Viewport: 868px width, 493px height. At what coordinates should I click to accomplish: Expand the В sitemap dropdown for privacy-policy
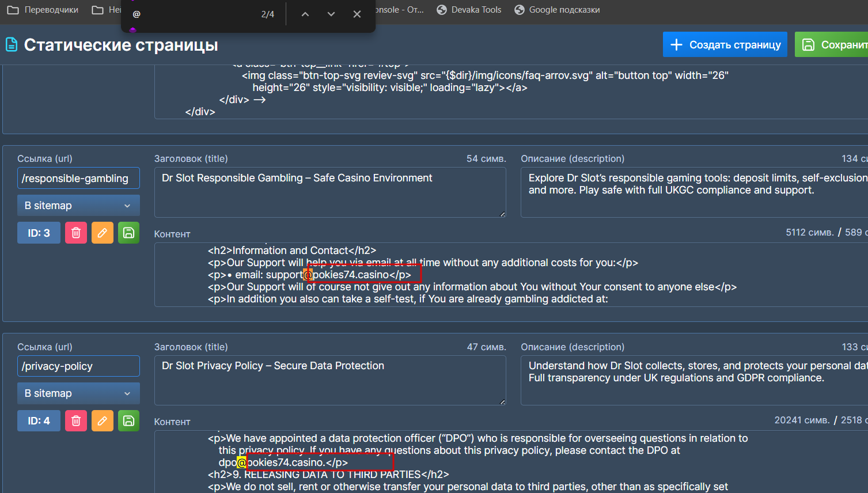point(78,393)
